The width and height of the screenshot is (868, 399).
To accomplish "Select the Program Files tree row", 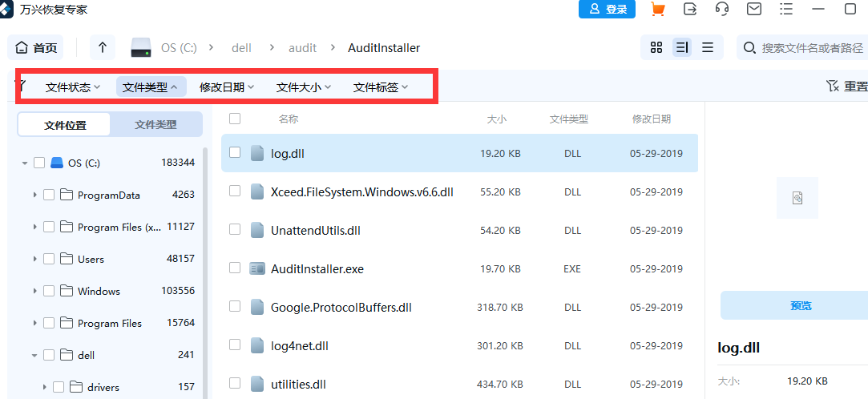I will click(108, 323).
